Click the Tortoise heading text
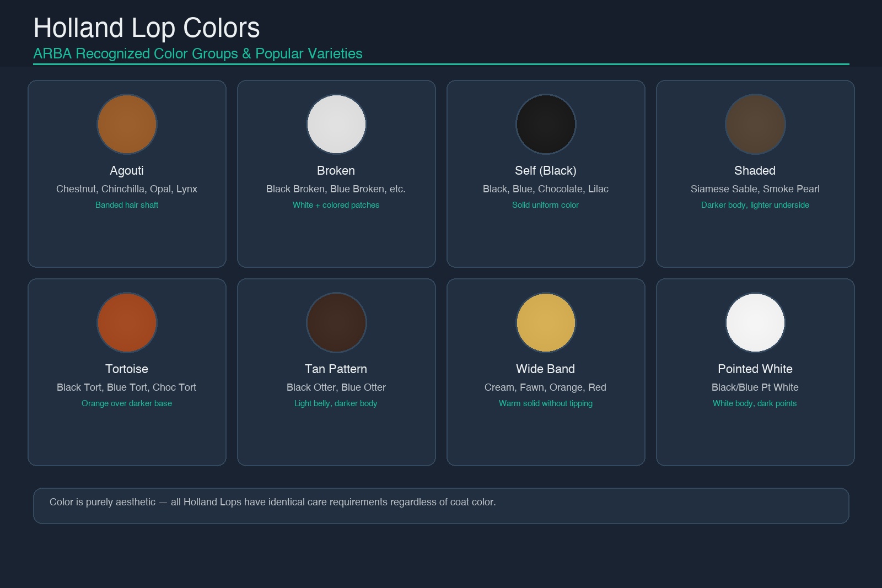882x588 pixels. tap(127, 369)
